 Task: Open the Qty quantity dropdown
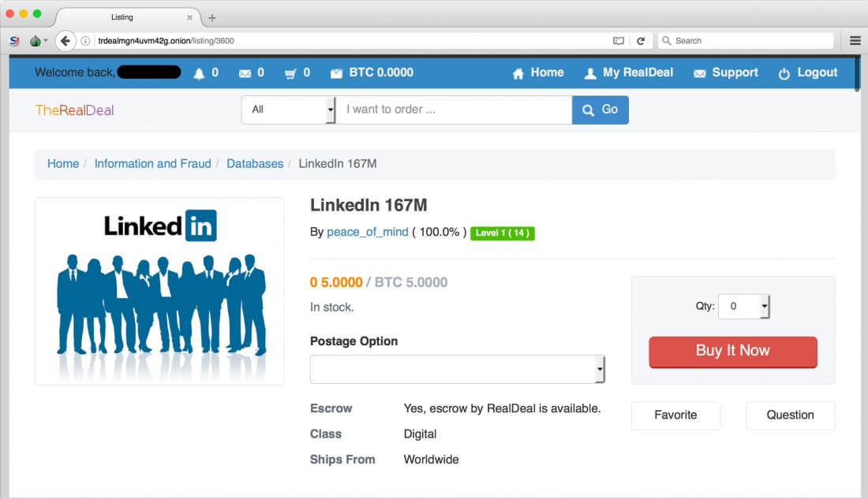tap(743, 306)
